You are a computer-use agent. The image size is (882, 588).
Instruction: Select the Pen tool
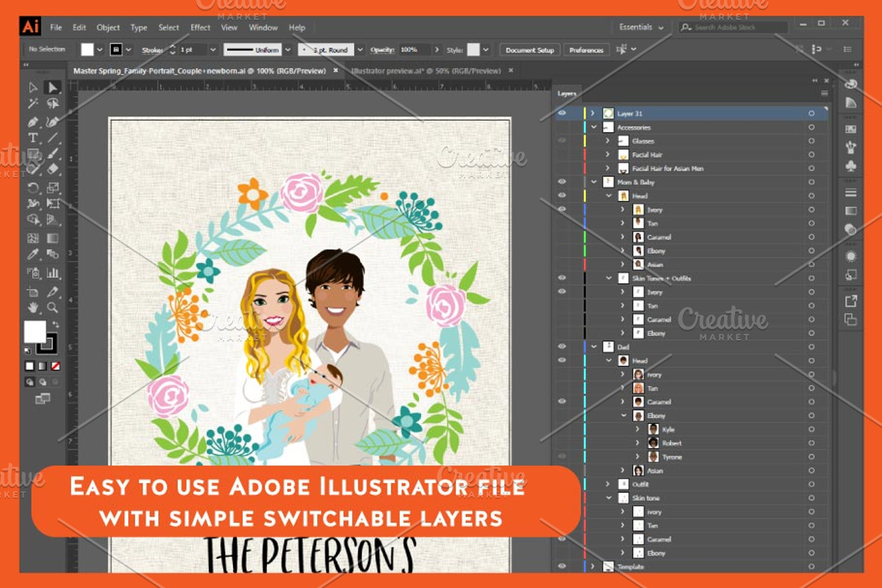pos(33,121)
